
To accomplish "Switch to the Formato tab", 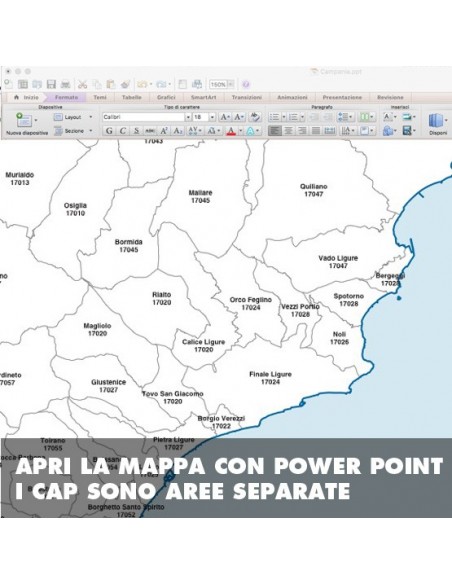I will [67, 98].
